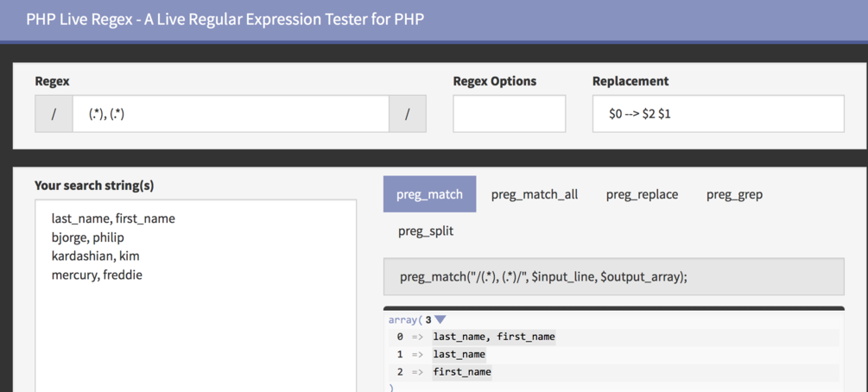Click into the Regex Options input box
Viewport: 868px width, 392px height.
coord(509,114)
